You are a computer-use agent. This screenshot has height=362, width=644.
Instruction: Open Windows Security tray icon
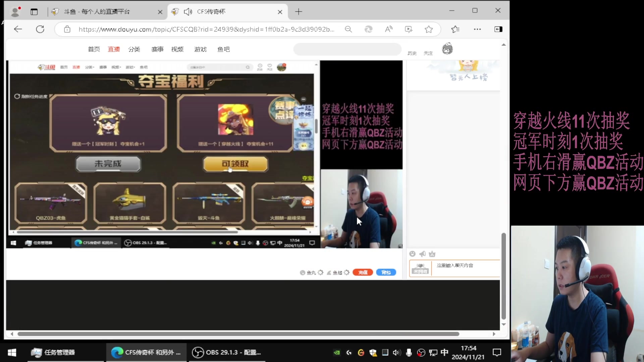[373, 353]
